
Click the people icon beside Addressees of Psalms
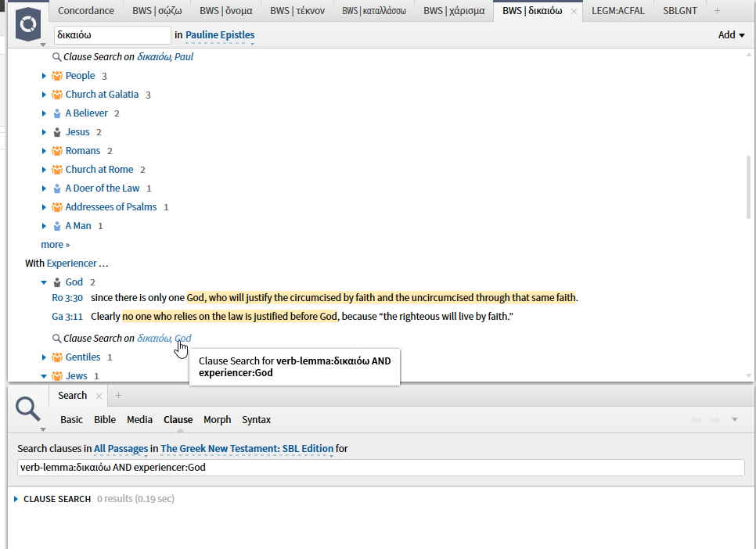[56, 206]
